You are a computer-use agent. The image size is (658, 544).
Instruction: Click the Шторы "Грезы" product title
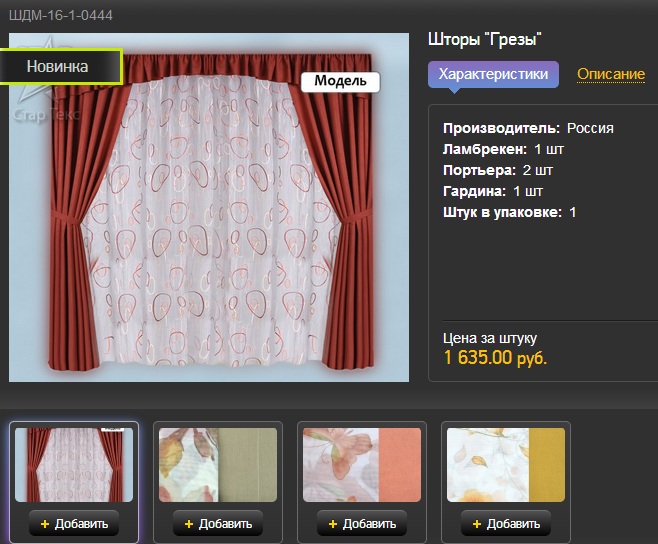click(x=485, y=39)
